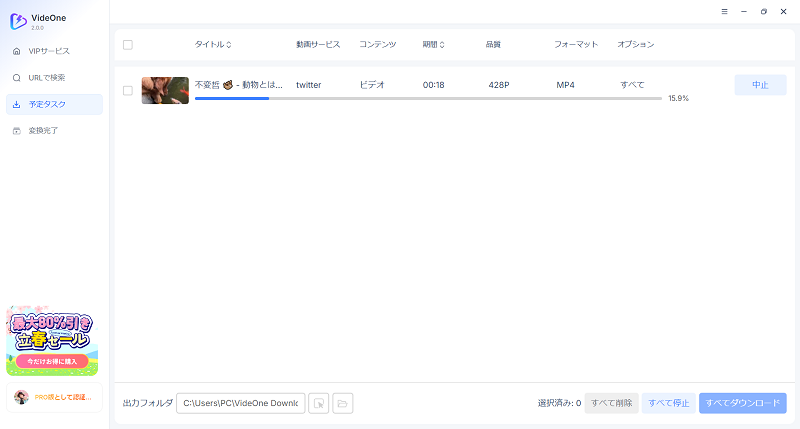Click the change output path icon

pyautogui.click(x=318, y=403)
